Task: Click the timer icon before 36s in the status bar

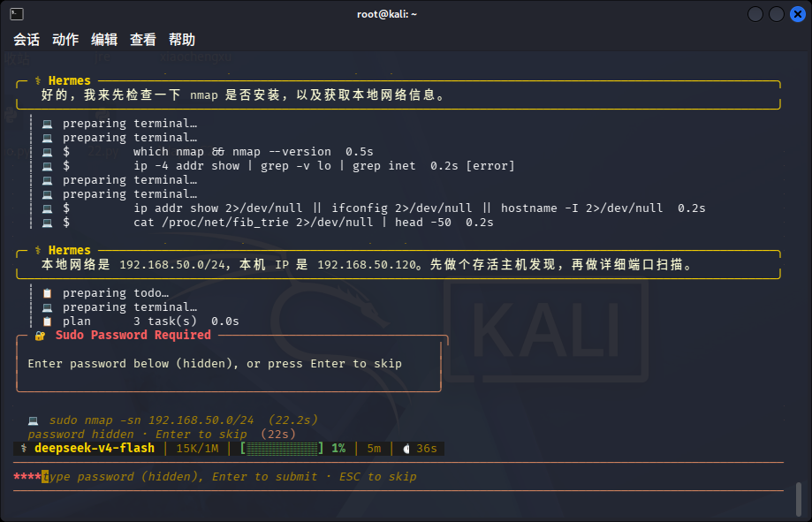Action: 406,449
